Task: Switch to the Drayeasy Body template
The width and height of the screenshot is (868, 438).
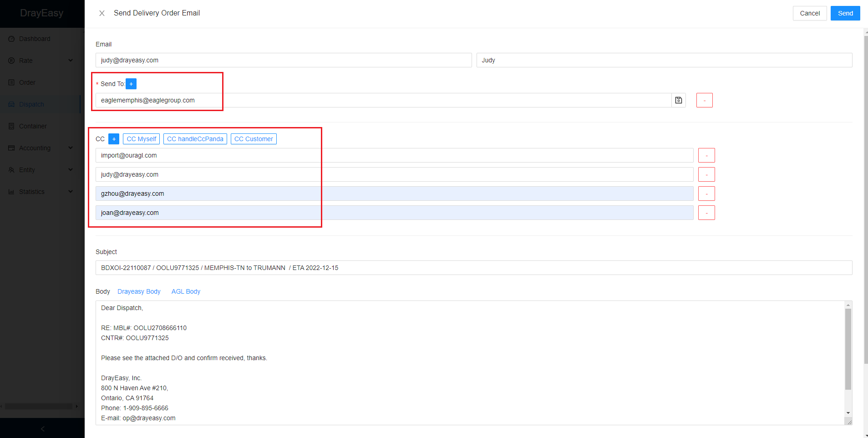Action: click(139, 291)
